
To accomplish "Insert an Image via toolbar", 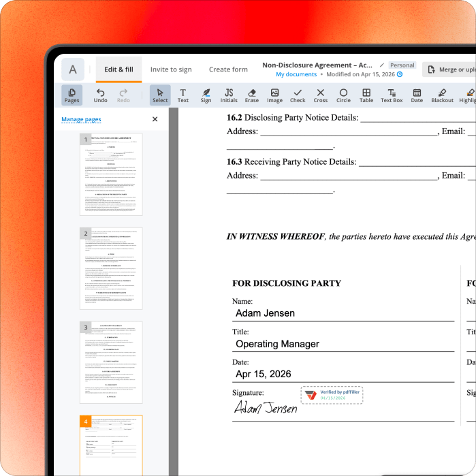I will point(274,95).
